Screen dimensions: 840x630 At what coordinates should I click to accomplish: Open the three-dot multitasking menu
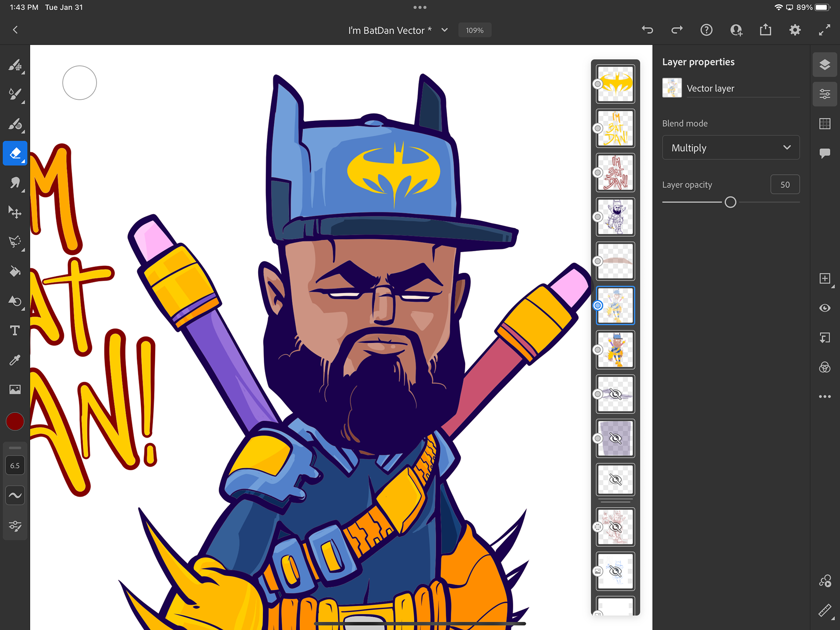point(420,7)
